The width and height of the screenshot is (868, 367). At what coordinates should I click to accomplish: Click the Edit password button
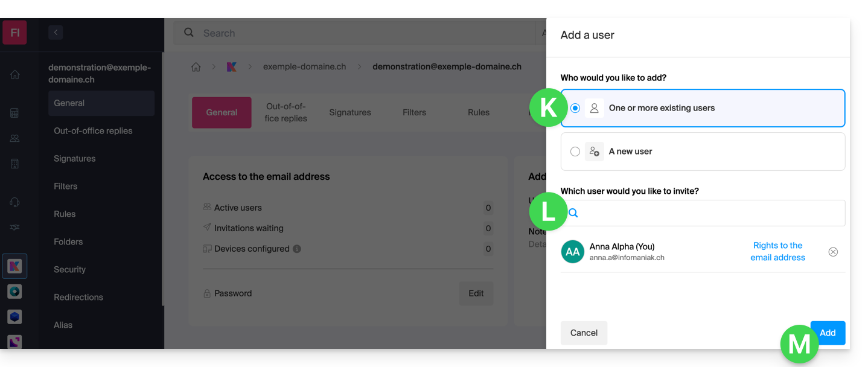[476, 293]
